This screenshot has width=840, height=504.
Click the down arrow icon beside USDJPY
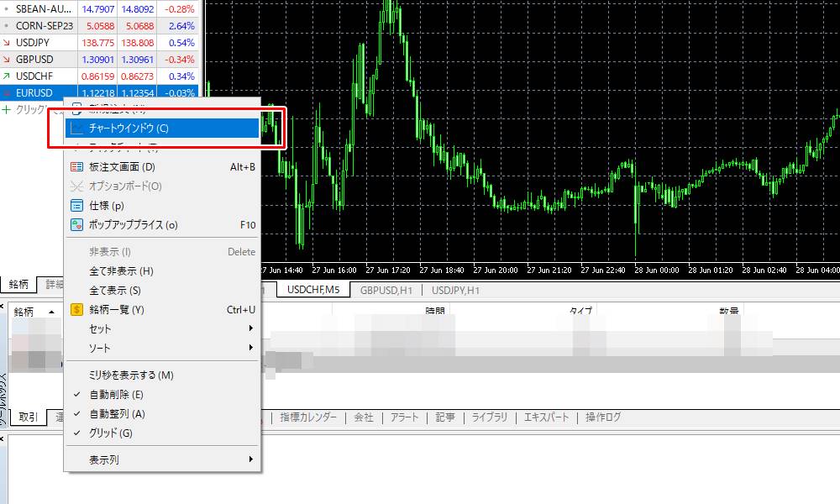[7, 42]
